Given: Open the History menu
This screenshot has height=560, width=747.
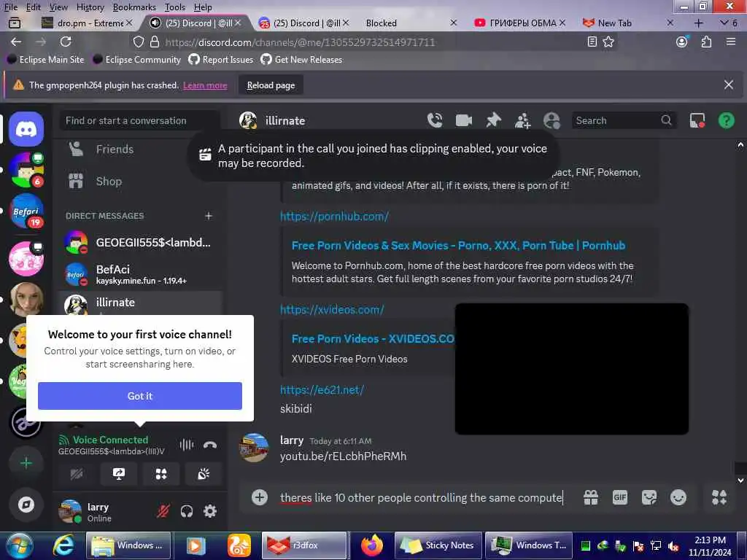Looking at the screenshot, I should [90, 7].
